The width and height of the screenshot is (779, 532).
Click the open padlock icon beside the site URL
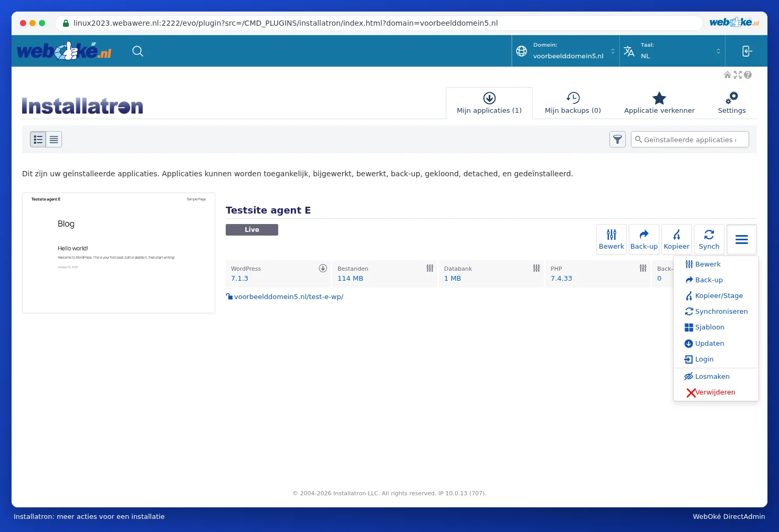coord(229,296)
